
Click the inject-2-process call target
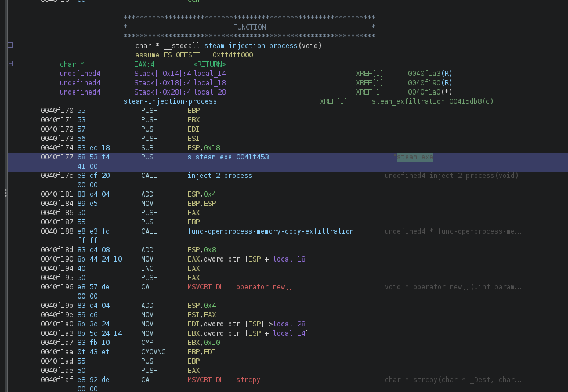pyautogui.click(x=220, y=176)
